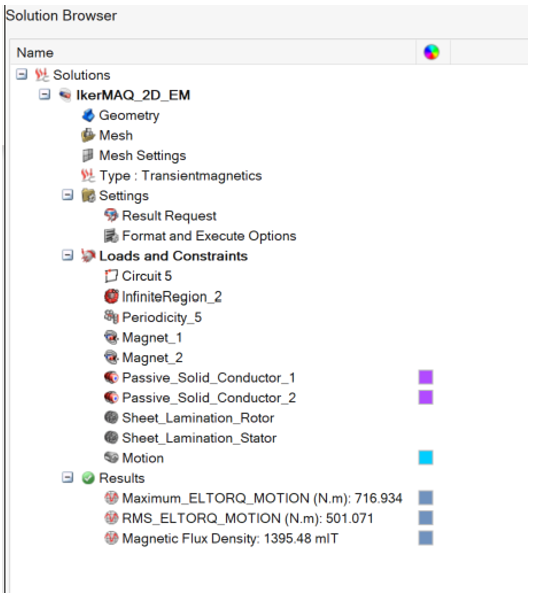Click the Type Transientmagnetics icon

coord(88,176)
